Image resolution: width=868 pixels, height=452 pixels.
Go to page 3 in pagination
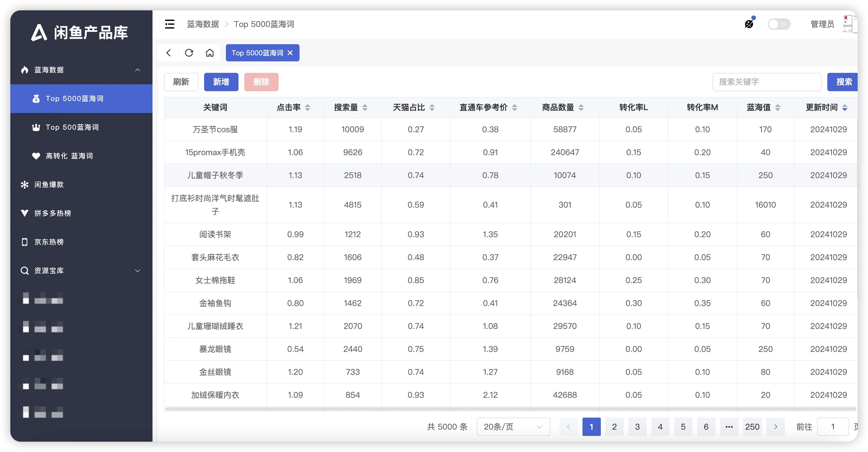pos(637,427)
